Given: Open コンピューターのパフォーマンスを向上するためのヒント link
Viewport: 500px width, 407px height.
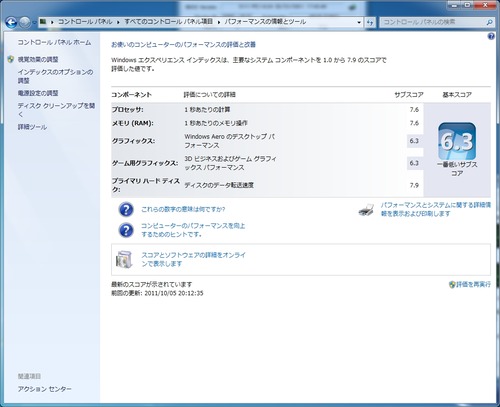Looking at the screenshot, I should pyautogui.click(x=193, y=230).
